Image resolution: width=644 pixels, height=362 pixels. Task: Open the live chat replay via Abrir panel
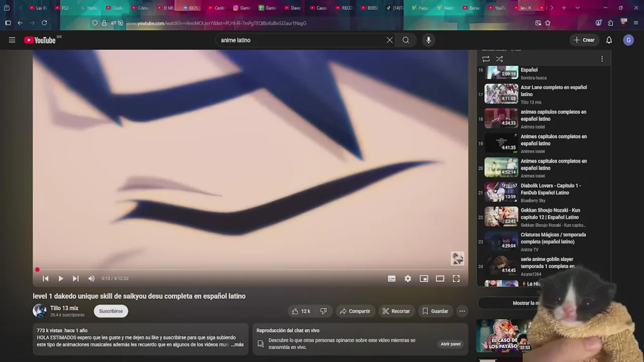450,344
